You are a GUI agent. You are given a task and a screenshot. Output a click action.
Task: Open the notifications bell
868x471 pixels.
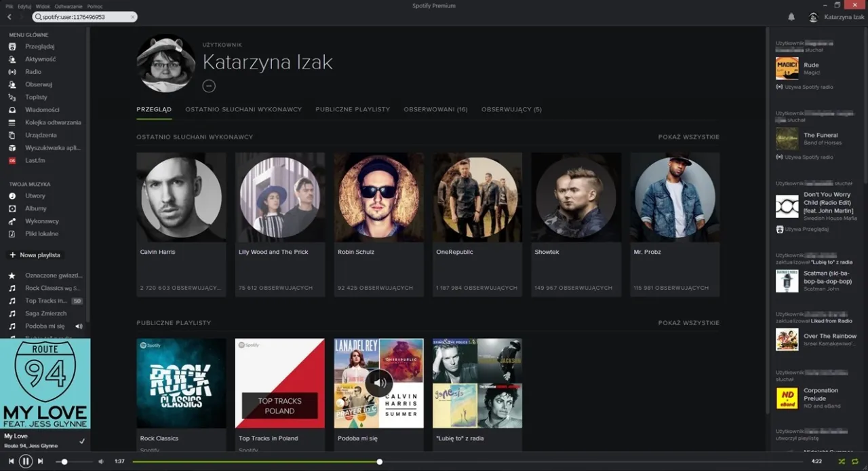click(791, 17)
